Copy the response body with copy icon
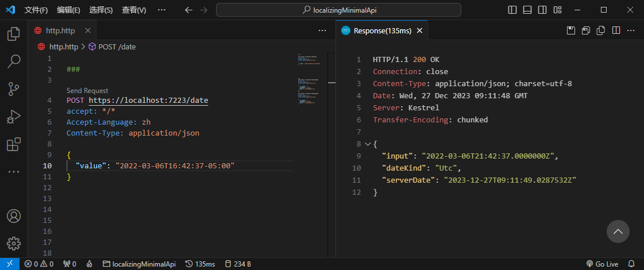Viewport: 644px width, 270px height. coord(601,30)
